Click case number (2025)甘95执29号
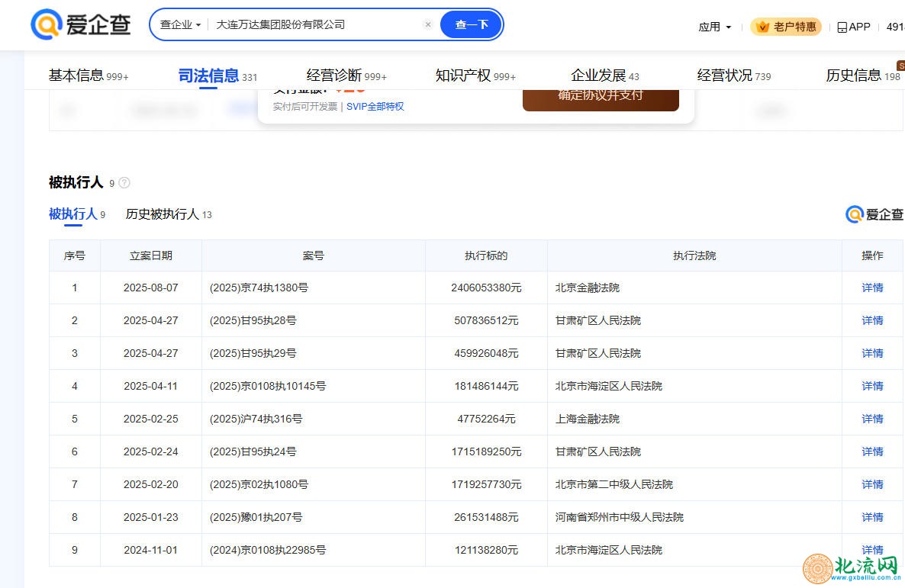This screenshot has width=905, height=588. (253, 353)
